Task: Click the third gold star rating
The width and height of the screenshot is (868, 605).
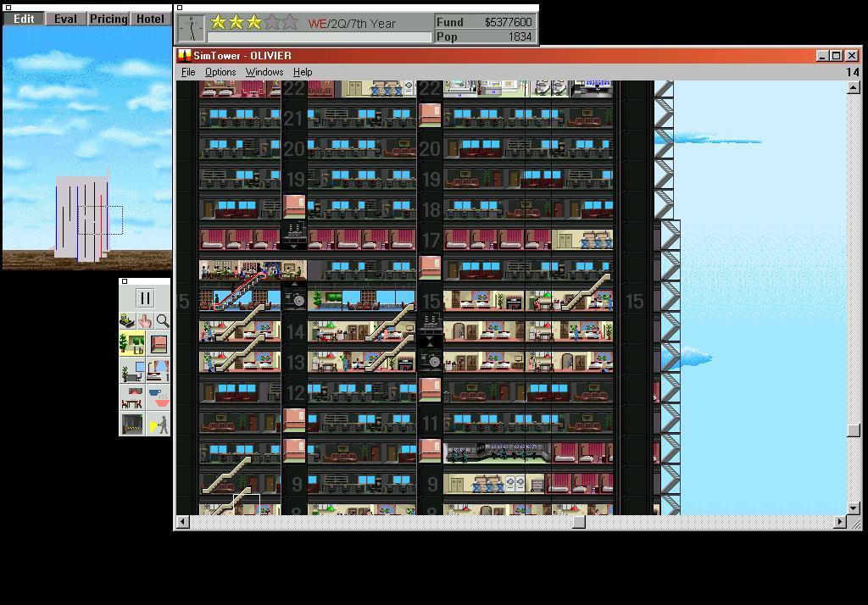Action: coord(254,22)
